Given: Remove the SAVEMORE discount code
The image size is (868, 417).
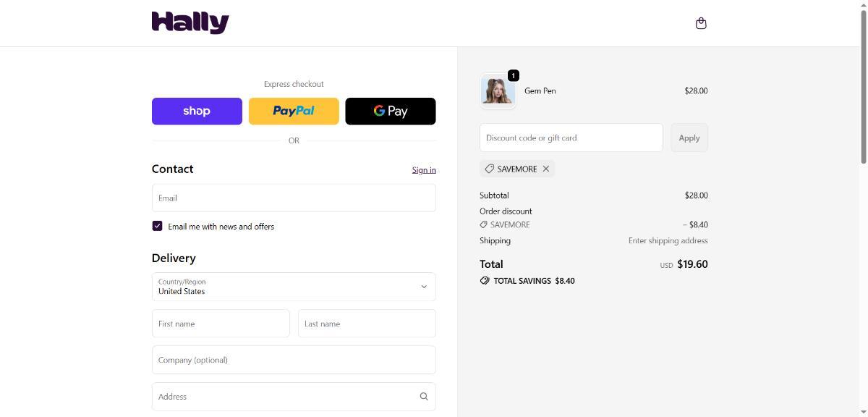Looking at the screenshot, I should 546,169.
